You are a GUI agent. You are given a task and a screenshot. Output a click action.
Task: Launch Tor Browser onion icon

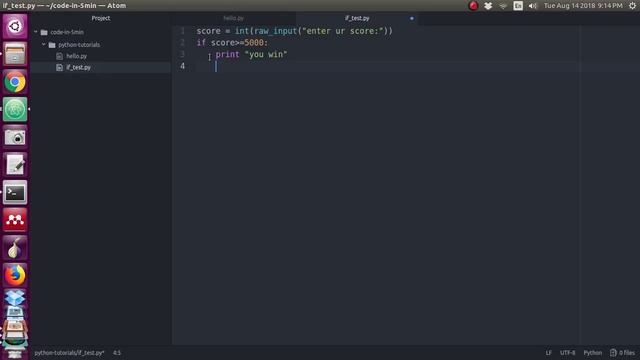pos(15,248)
